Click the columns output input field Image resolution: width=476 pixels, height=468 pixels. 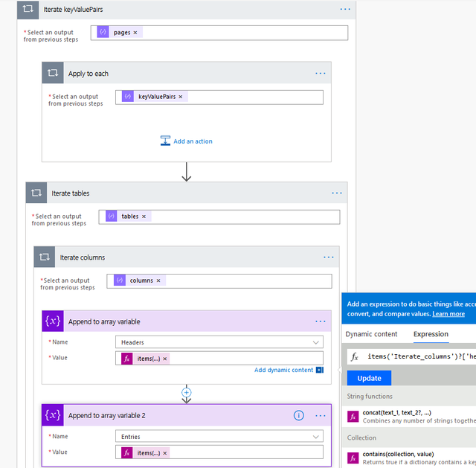[219, 281]
